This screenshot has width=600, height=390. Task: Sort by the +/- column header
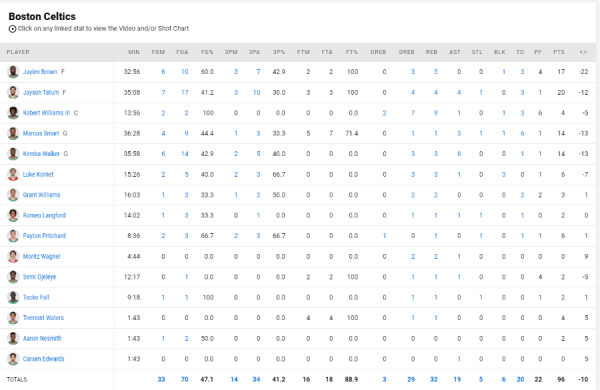point(584,52)
